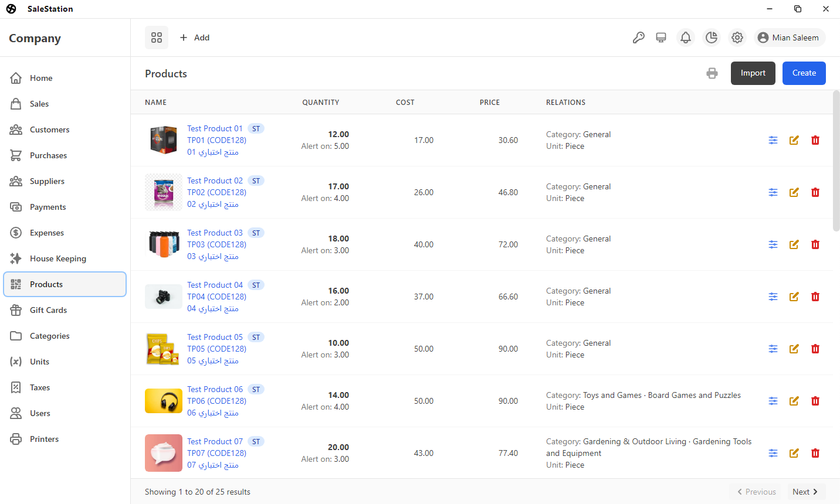Click the delete trash icon for Test Product 05
This screenshot has width=840, height=504.
coord(815,348)
